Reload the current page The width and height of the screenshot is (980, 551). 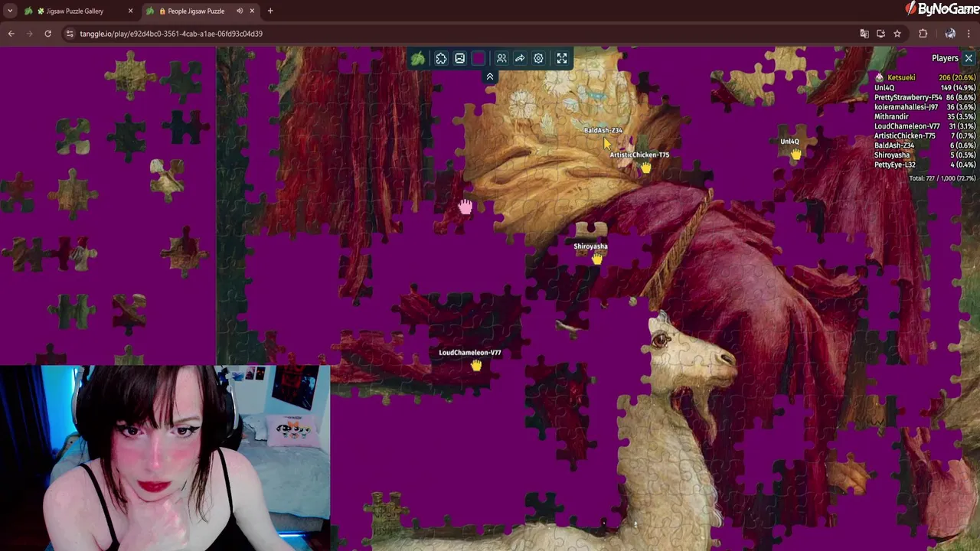pos(47,34)
